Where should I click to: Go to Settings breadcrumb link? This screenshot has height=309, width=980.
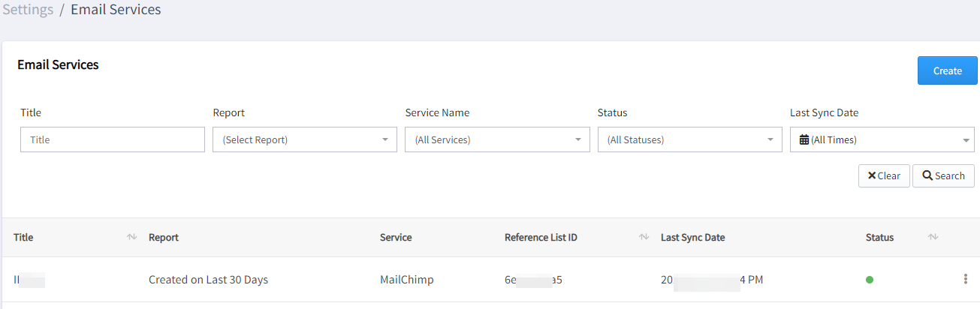[x=27, y=10]
